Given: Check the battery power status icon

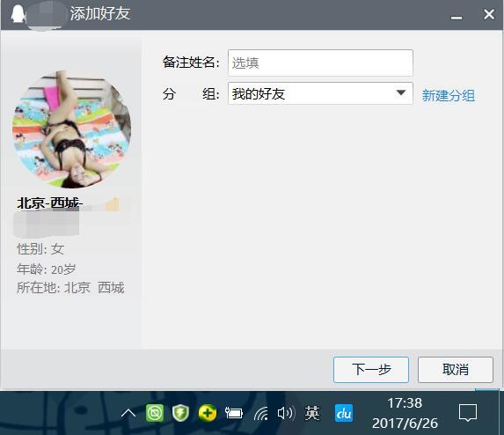Looking at the screenshot, I should point(234,413).
